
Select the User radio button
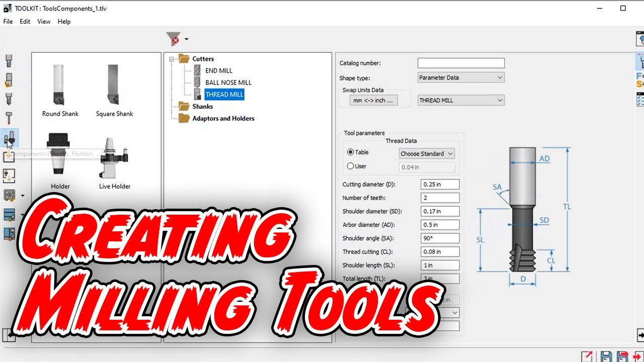tap(351, 166)
